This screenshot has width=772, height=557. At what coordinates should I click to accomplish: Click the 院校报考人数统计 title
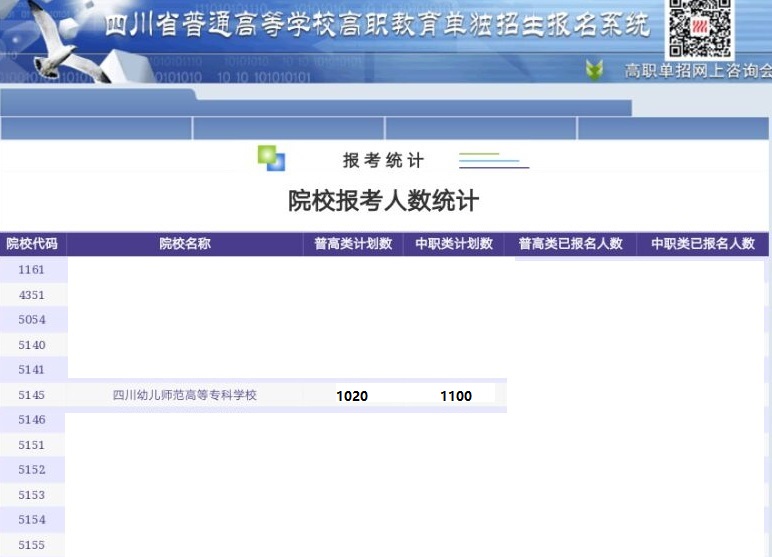pyautogui.click(x=383, y=201)
